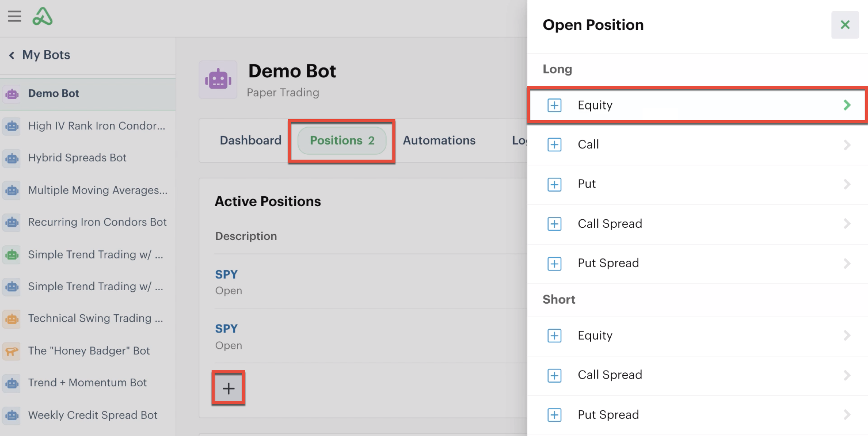Click the Paper Trading label
This screenshot has height=436, width=868.
pyautogui.click(x=283, y=93)
